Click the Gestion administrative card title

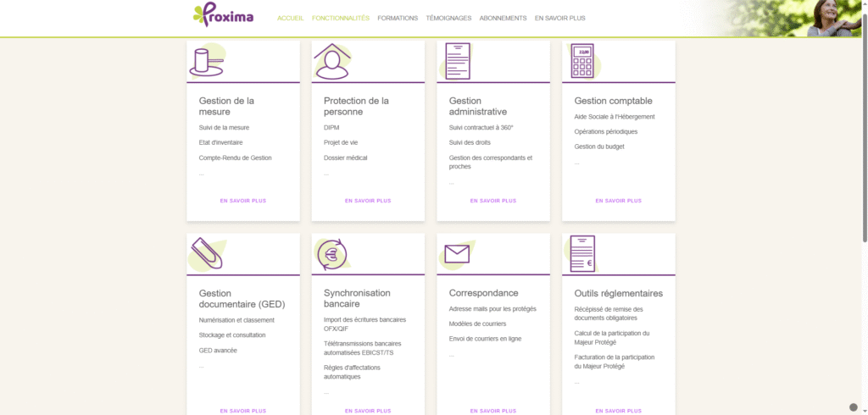click(x=478, y=106)
